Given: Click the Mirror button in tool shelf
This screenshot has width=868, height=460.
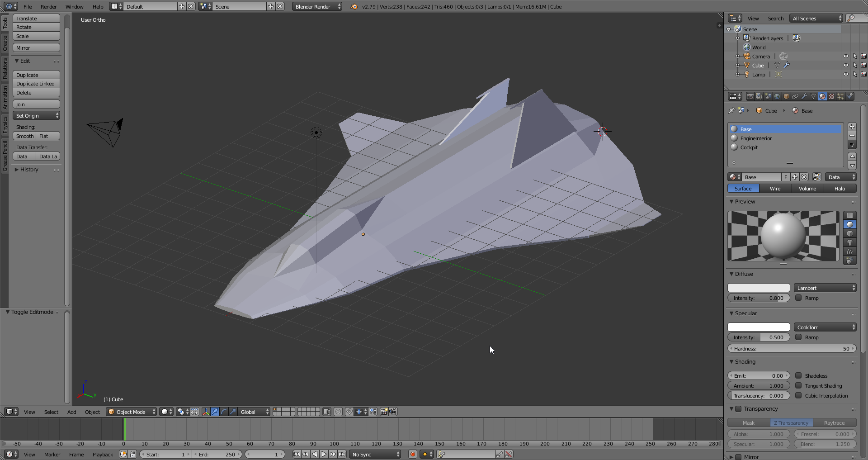Looking at the screenshot, I should click(37, 48).
